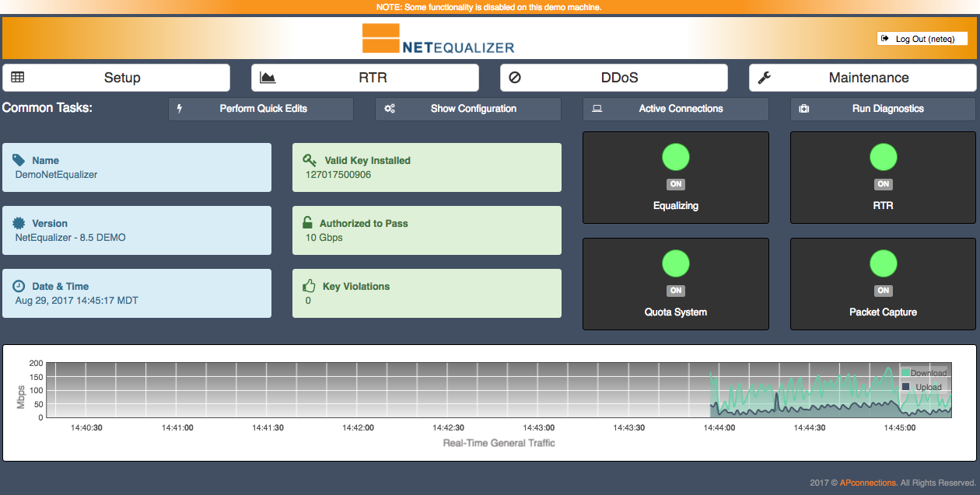Viewport: 980px width, 495px height.
Task: Click the gears icon on Show Configuration
Action: click(390, 109)
